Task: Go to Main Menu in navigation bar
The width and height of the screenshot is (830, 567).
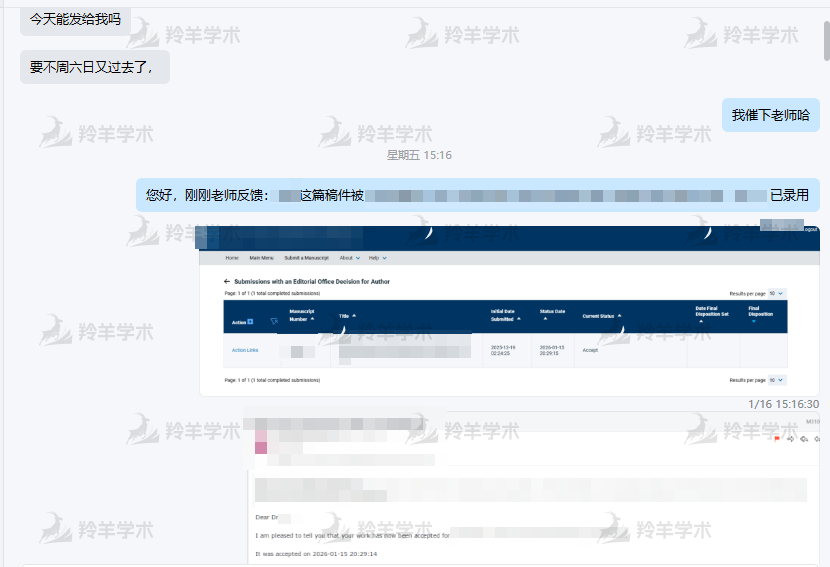Action: tap(262, 258)
